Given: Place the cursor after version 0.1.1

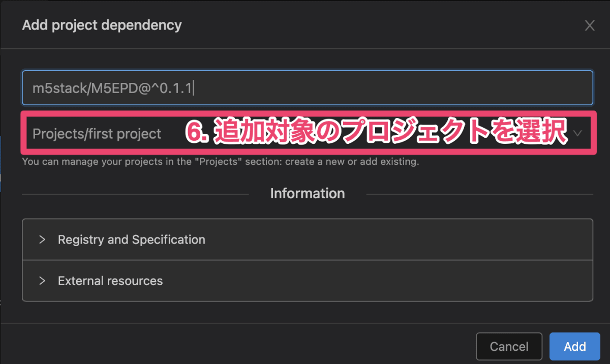Looking at the screenshot, I should click(x=193, y=88).
